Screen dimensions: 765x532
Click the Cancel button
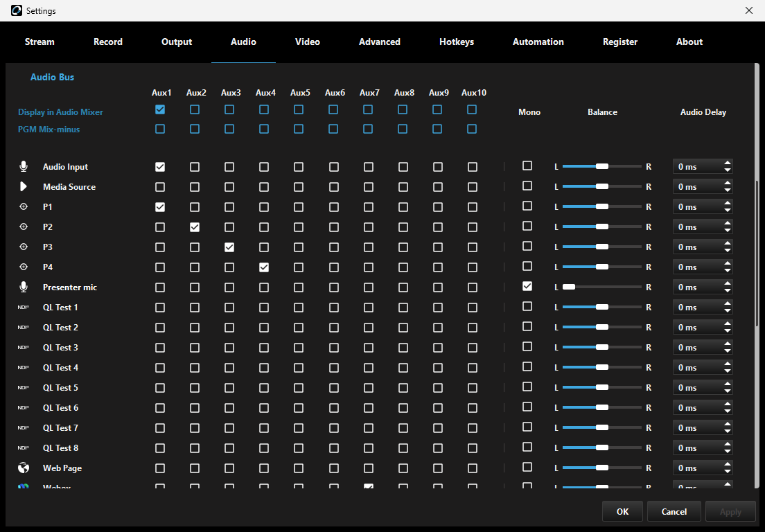[x=674, y=511]
